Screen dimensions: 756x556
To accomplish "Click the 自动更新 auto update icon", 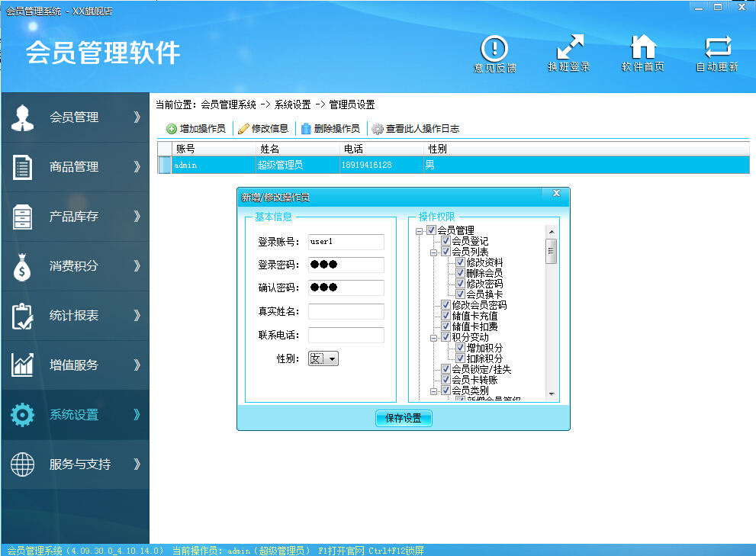I will coord(716,48).
